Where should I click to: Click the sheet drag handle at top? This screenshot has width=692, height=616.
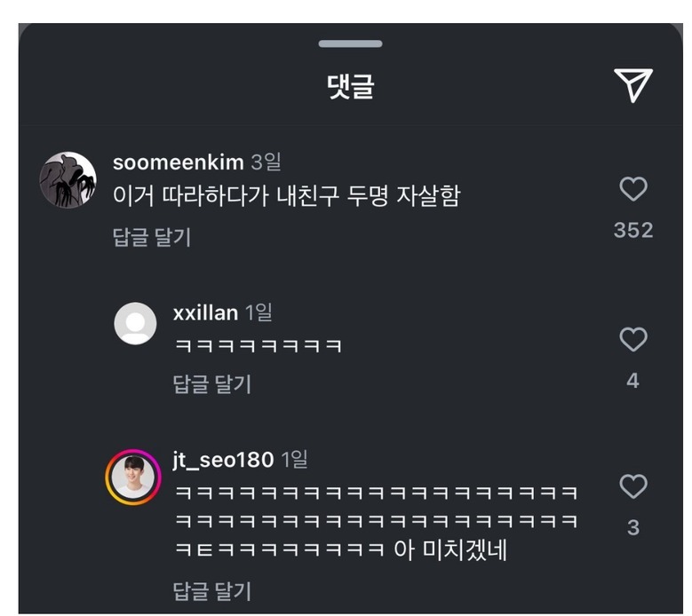(x=351, y=43)
